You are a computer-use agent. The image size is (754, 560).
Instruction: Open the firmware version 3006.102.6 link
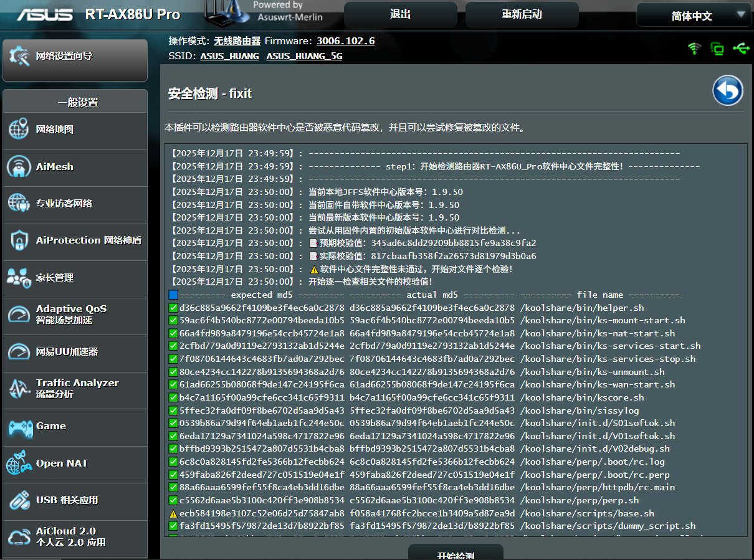pos(345,41)
